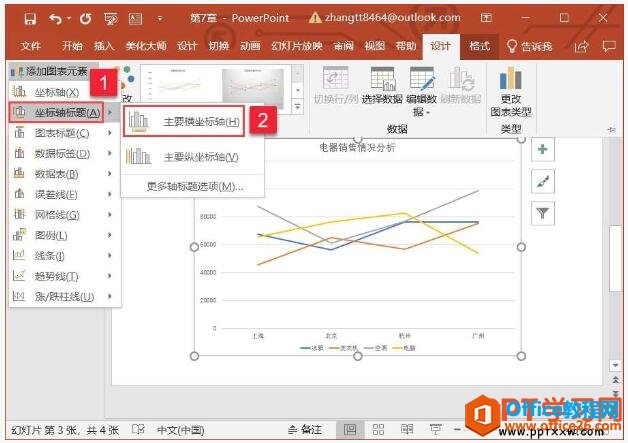The width and height of the screenshot is (628, 443).
Task: Select 主要纵坐标轴(V) axis title option
Action: (x=192, y=157)
